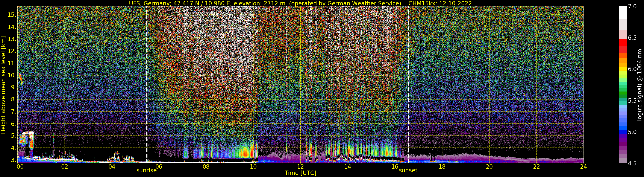Click the white dashed sunset marker line

408,84
